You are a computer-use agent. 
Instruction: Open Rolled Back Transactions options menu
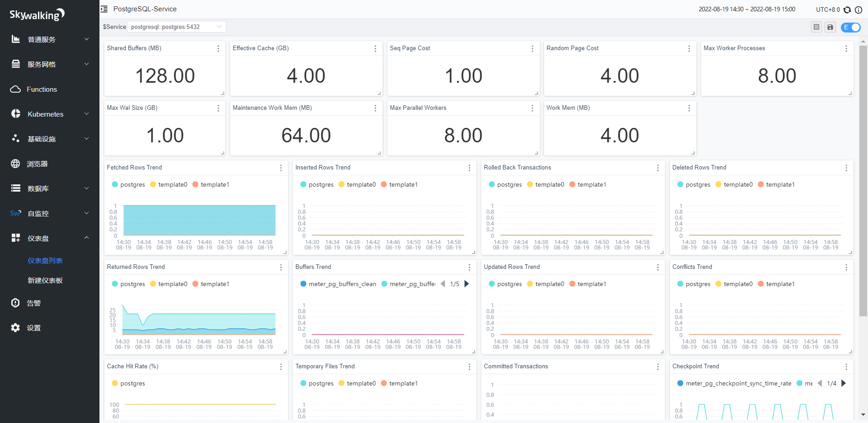(x=658, y=168)
